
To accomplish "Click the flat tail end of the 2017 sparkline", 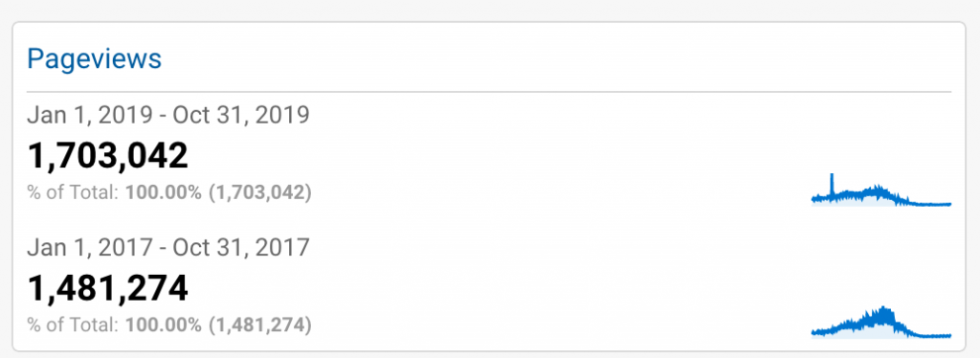I will coord(932,336).
